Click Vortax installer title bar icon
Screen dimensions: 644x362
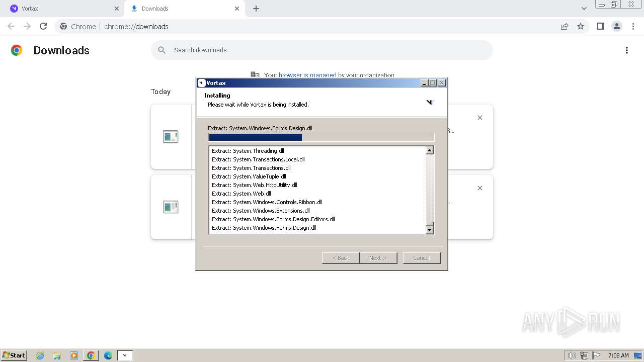click(202, 83)
